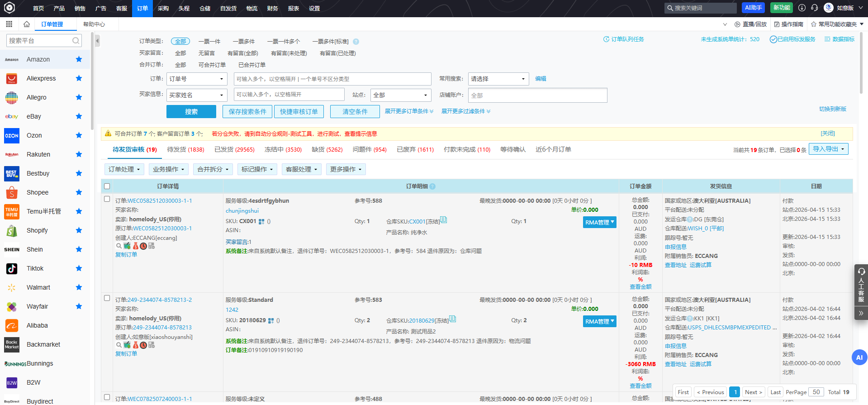
Task: Open the apps grid menu icon
Action: pos(9,24)
